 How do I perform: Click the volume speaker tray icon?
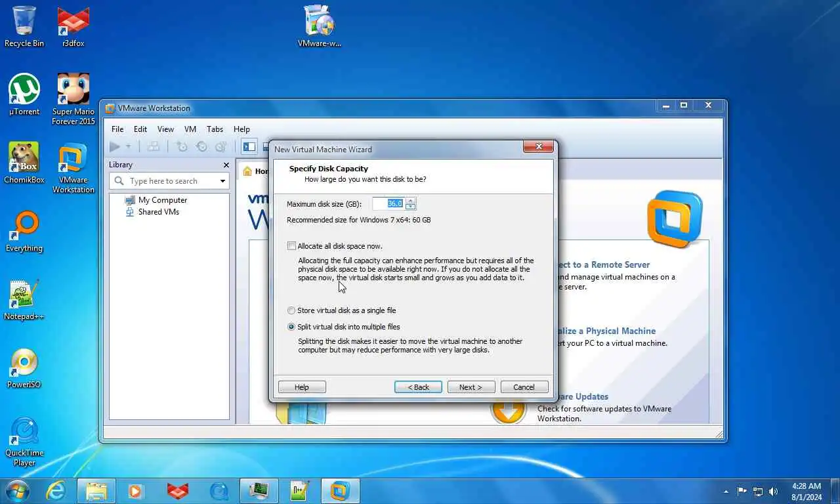773,491
